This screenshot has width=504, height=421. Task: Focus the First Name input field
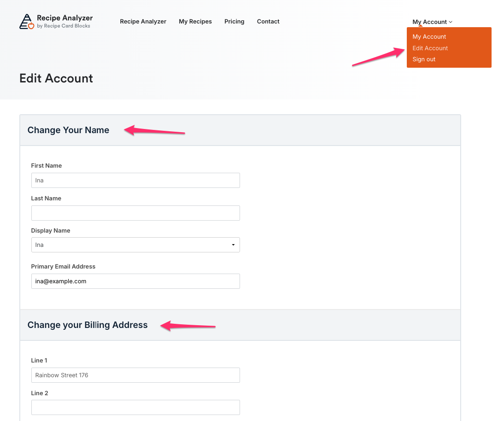pyautogui.click(x=135, y=180)
